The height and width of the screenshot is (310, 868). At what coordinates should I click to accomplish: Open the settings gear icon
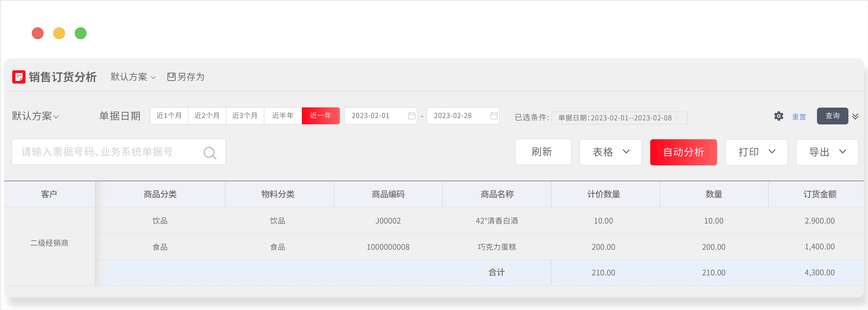coord(778,116)
